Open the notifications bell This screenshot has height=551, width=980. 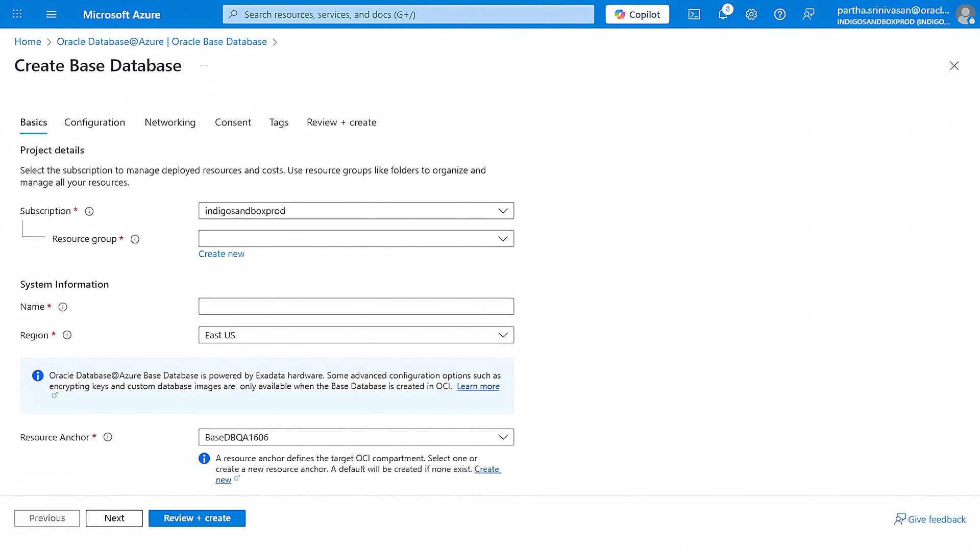[x=722, y=14]
